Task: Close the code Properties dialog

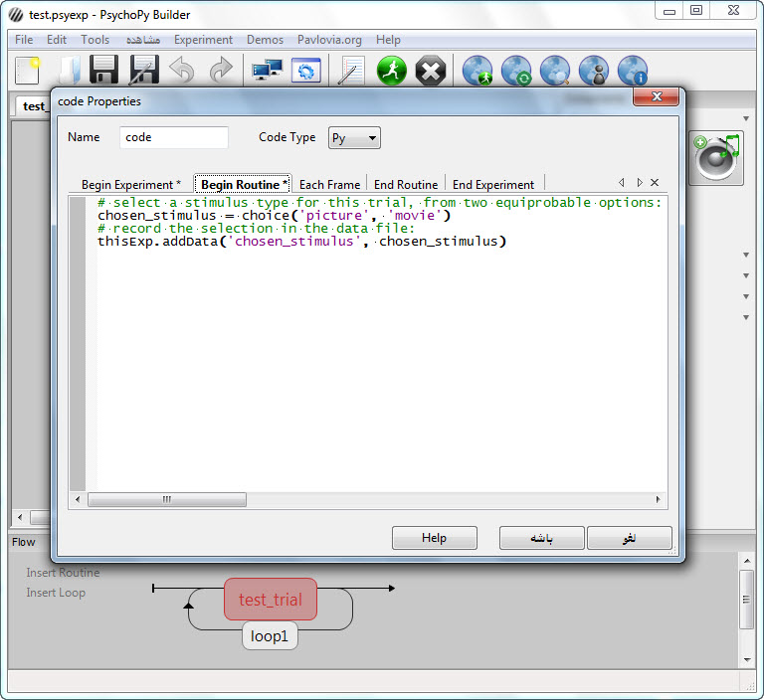Action: tap(656, 96)
